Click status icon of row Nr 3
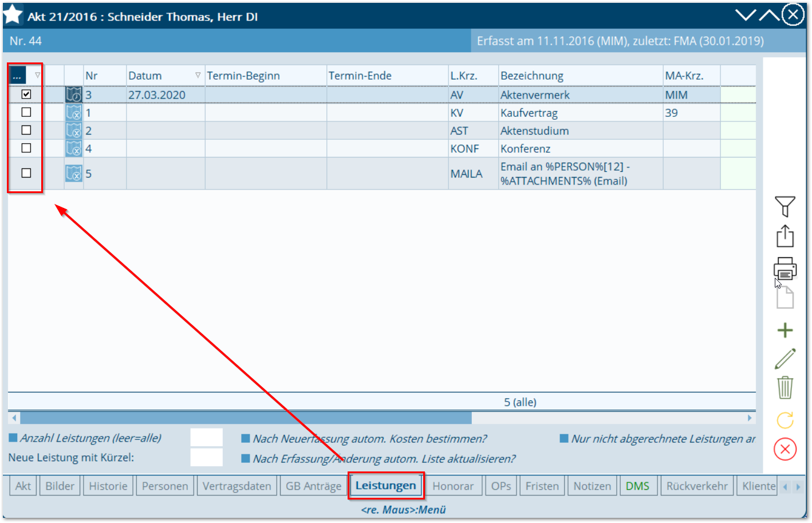The width and height of the screenshot is (812, 523). point(74,95)
